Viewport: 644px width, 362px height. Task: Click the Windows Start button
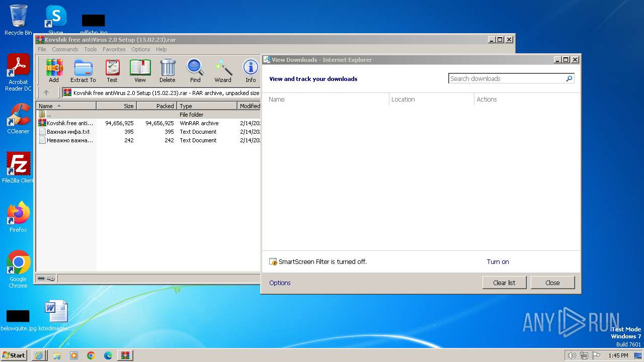[14, 355]
